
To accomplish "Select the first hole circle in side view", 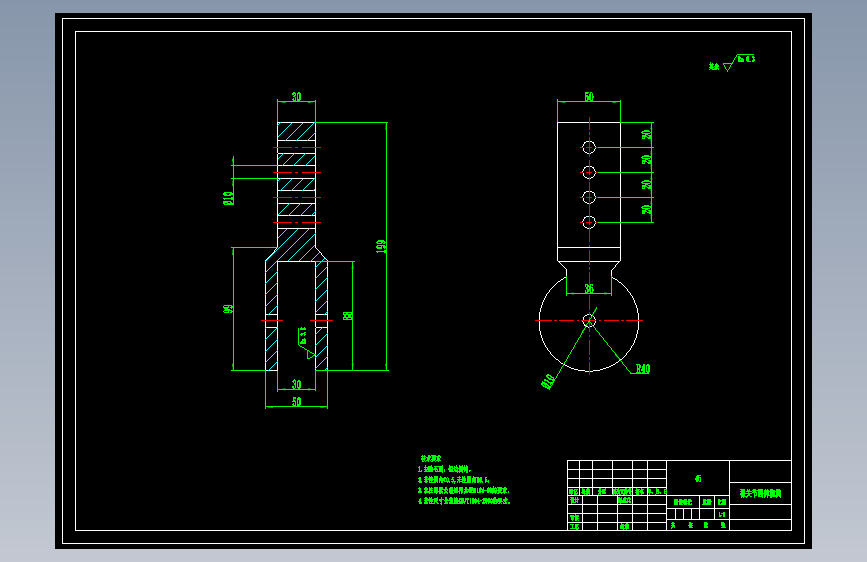I will click(589, 147).
